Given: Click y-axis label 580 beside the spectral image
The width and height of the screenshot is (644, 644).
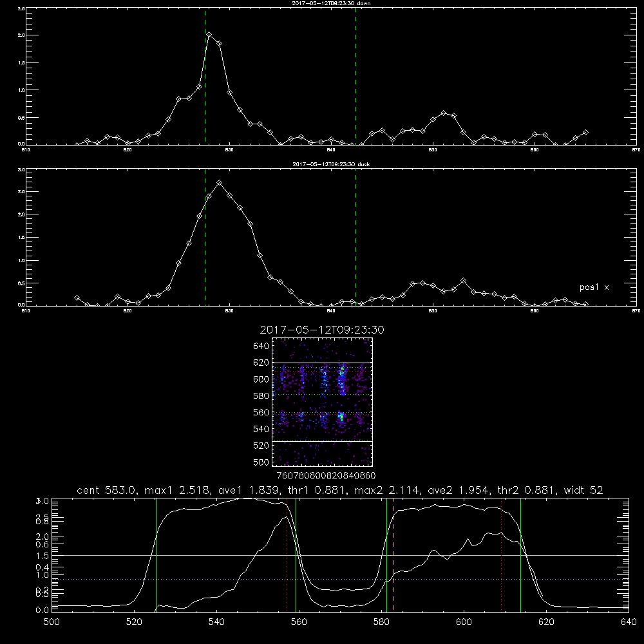Looking at the screenshot, I should (x=261, y=395).
